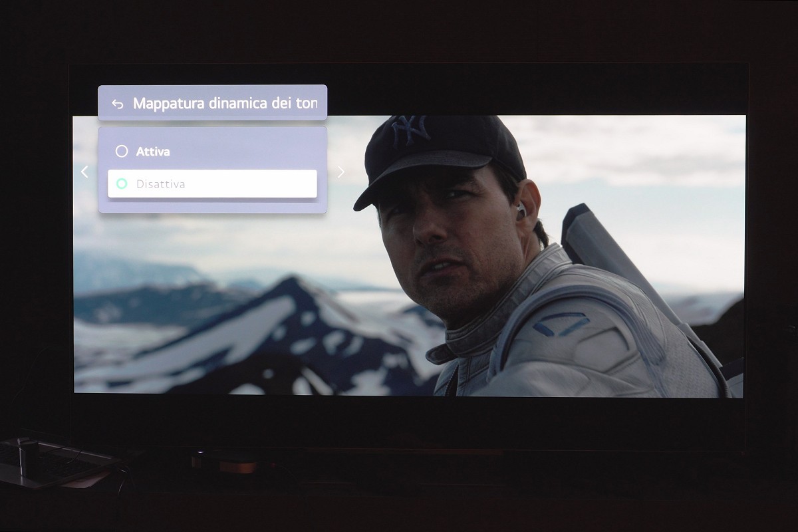Click the left chevron beside the menu
The height and width of the screenshot is (532, 798).
[84, 172]
